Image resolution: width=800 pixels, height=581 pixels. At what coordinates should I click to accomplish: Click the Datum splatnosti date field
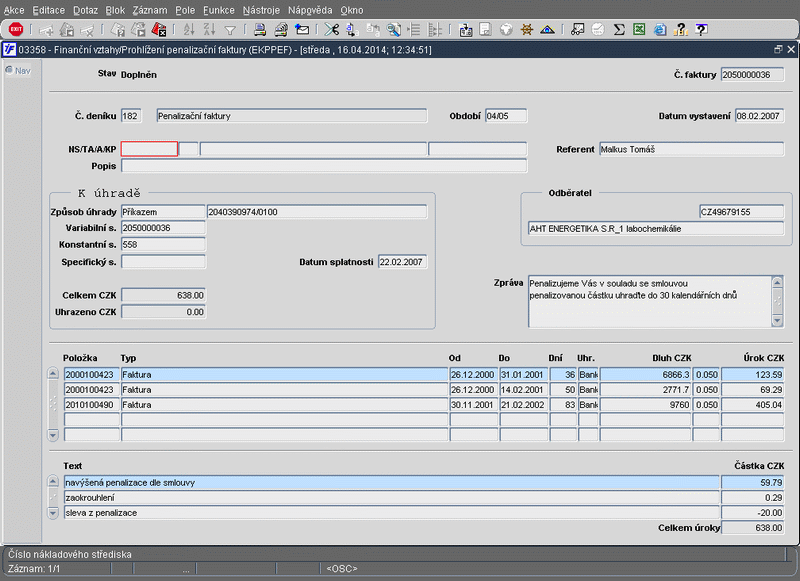tap(402, 262)
